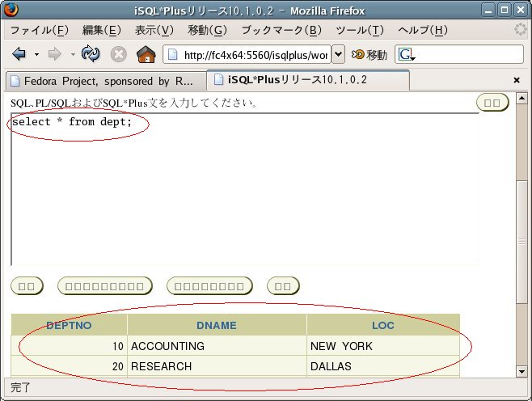Minimize the Firefox window
This screenshot has height=401, width=532.
(488, 11)
